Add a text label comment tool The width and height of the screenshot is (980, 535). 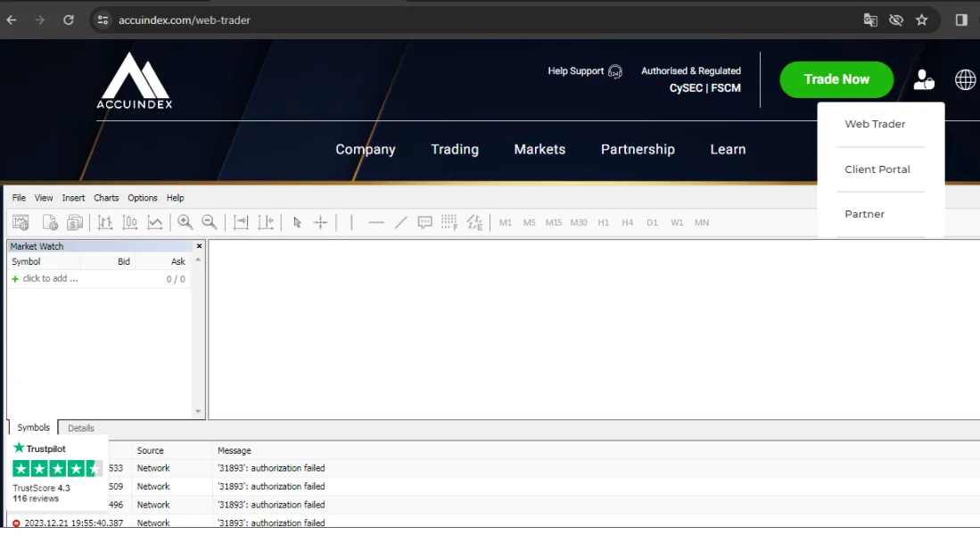coord(425,223)
